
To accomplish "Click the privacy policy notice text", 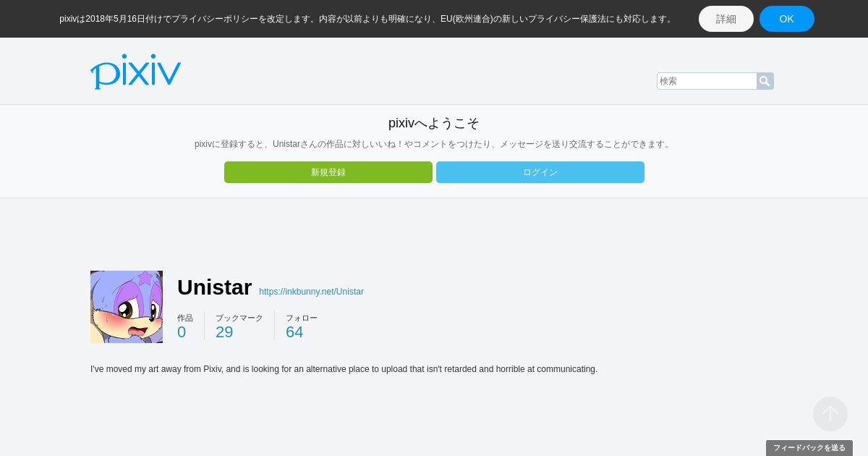I will [367, 19].
